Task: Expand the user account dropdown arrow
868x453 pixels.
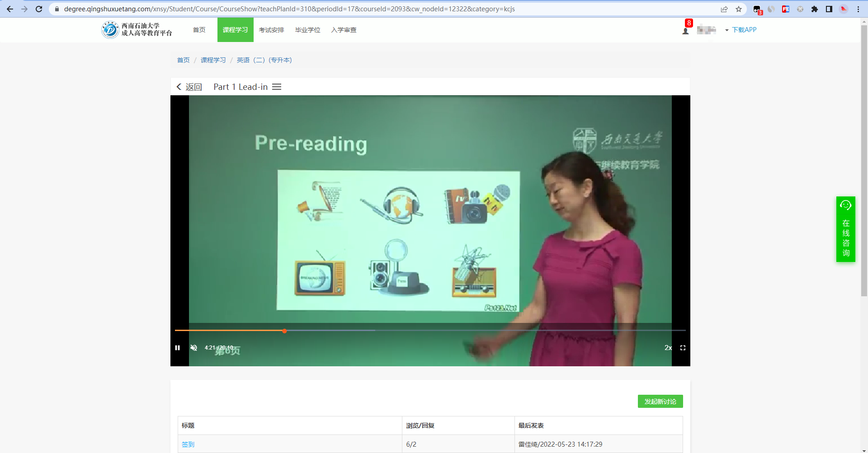Action: coord(726,30)
